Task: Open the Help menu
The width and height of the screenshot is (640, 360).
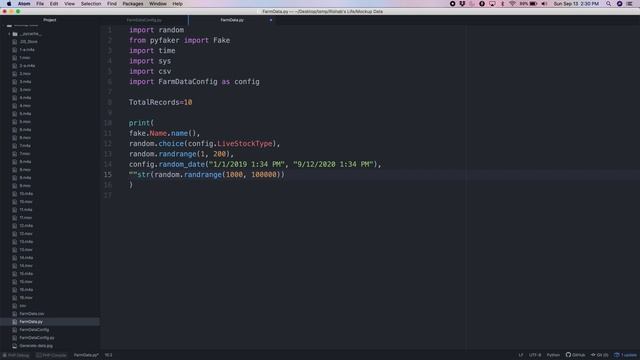Action: 178,4
